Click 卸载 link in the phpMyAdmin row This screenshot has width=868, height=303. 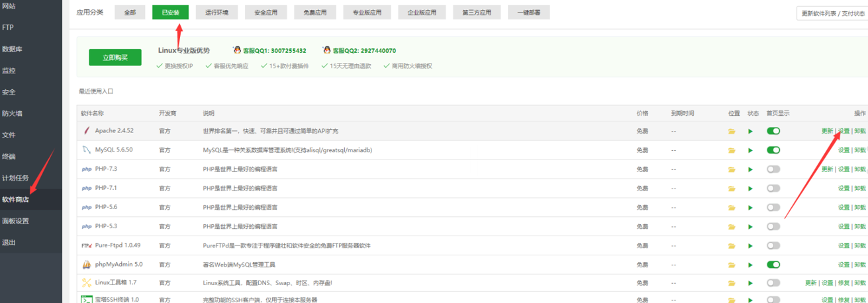pyautogui.click(x=860, y=265)
